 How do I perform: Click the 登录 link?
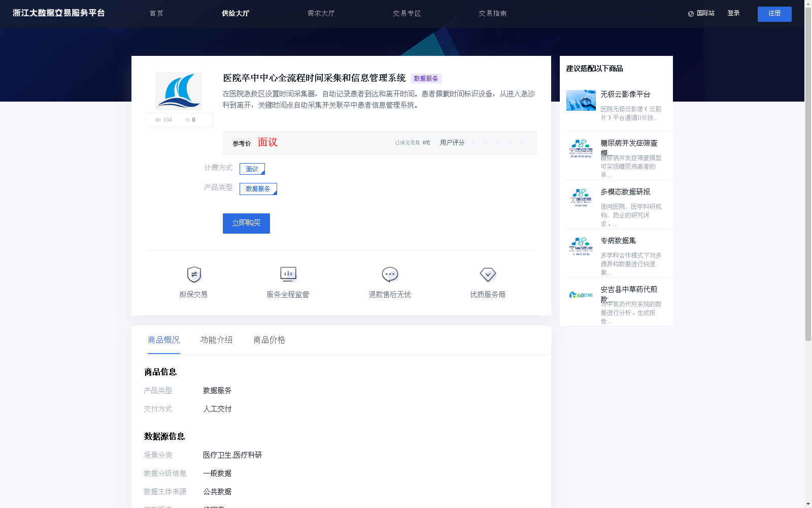(x=733, y=14)
